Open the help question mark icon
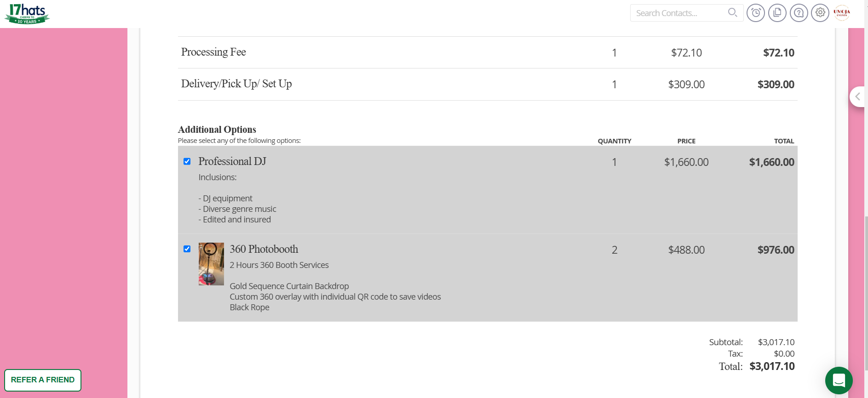This screenshot has width=868, height=398. (799, 13)
